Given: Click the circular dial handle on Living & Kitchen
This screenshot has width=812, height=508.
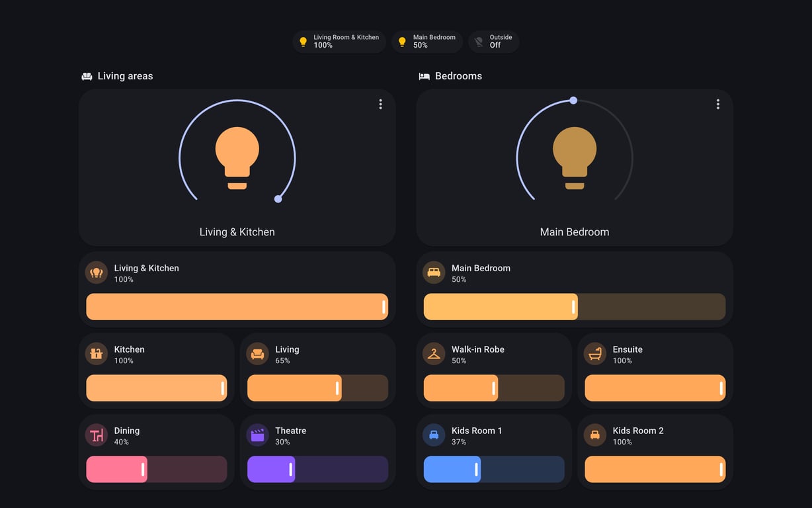Looking at the screenshot, I should [x=278, y=199].
